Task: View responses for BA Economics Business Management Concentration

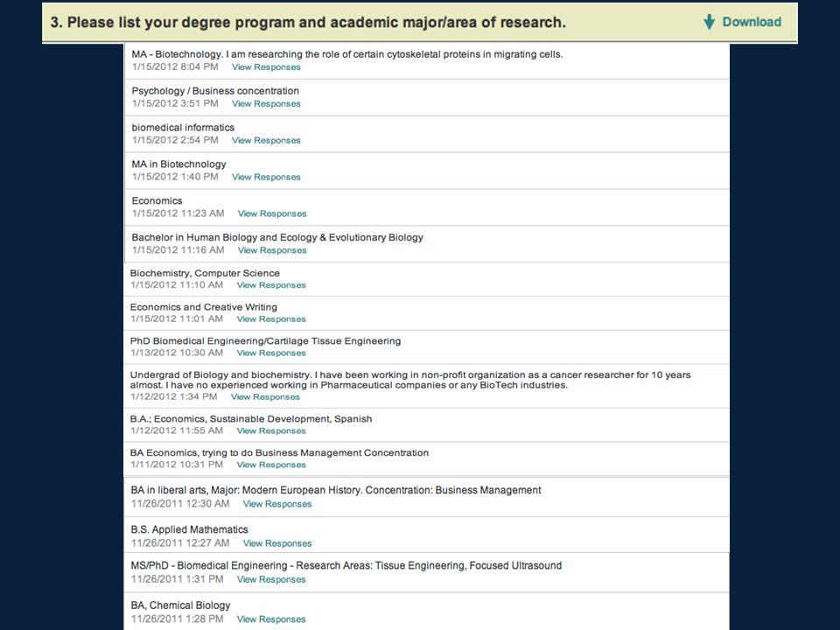Action: tap(271, 465)
